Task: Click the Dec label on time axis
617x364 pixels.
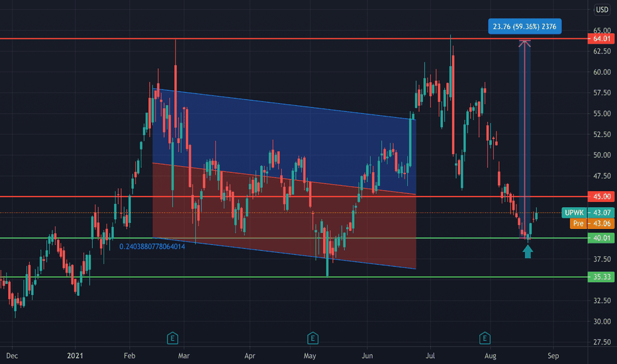Action: click(x=12, y=356)
